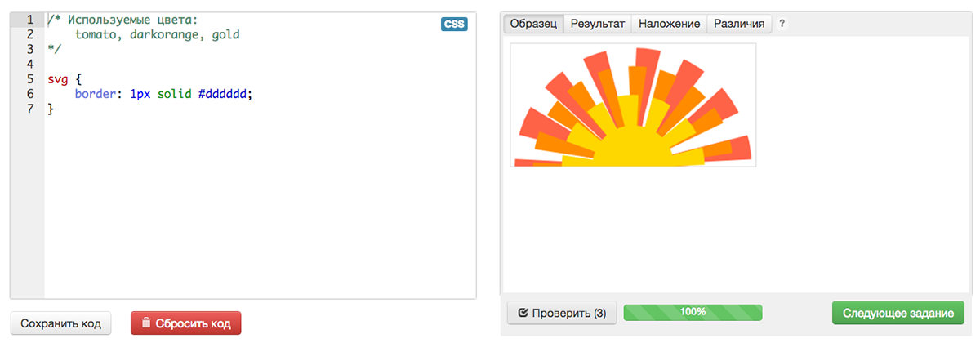Click the trash icon on the reset button

coord(146,323)
